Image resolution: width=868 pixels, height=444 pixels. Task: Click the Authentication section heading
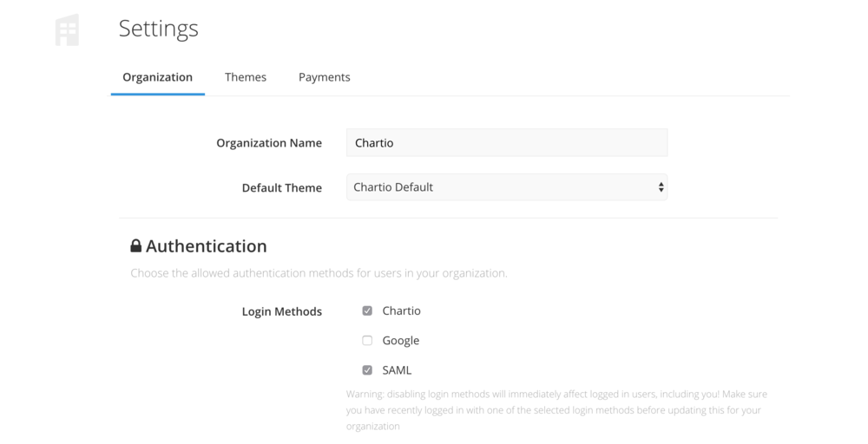(x=206, y=245)
